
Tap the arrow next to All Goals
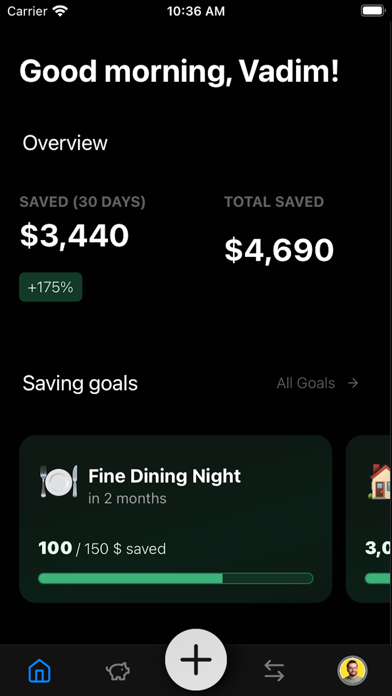(x=353, y=383)
